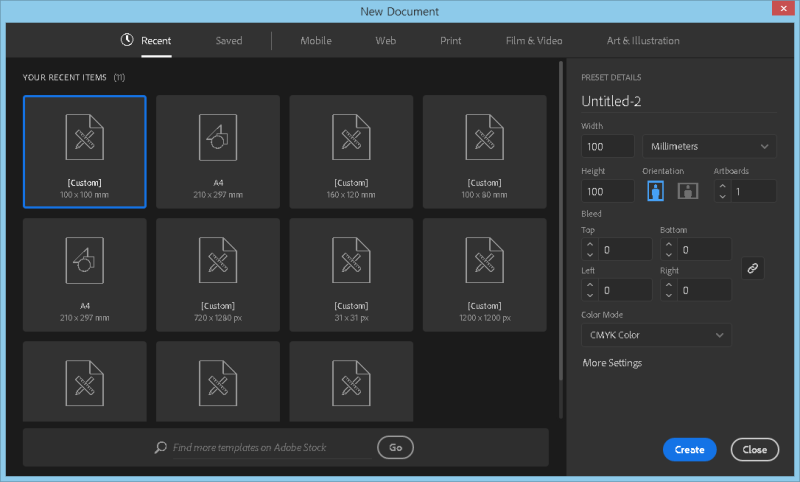Open the Millimeters units dropdown
This screenshot has width=800, height=482.
[x=708, y=147]
